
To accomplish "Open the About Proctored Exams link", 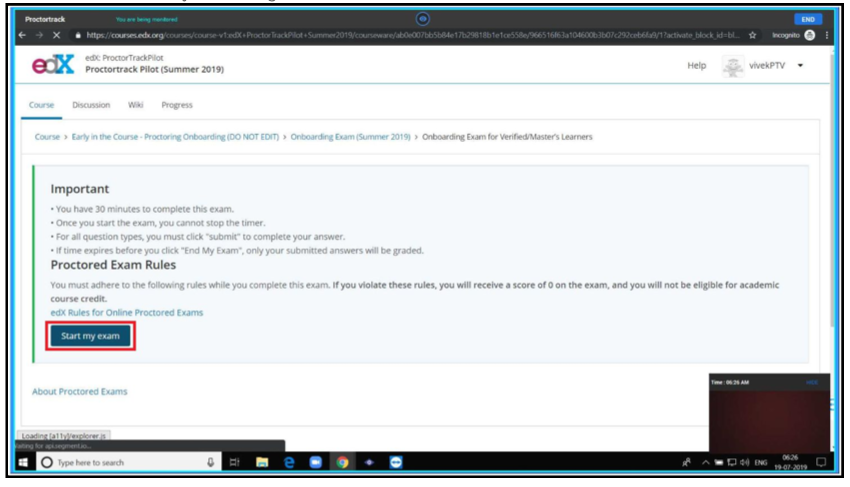I will 80,392.
